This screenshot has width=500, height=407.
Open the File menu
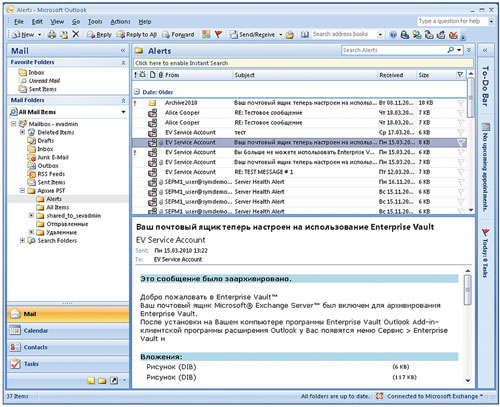click(19, 22)
